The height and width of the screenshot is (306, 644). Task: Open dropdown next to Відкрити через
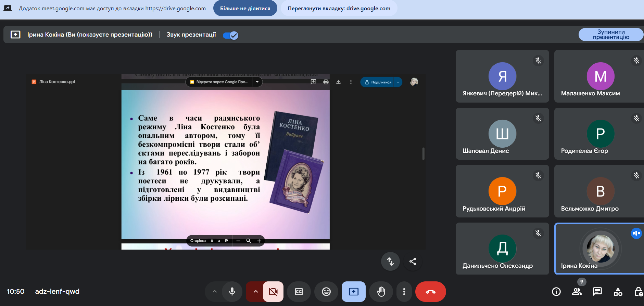click(x=257, y=82)
